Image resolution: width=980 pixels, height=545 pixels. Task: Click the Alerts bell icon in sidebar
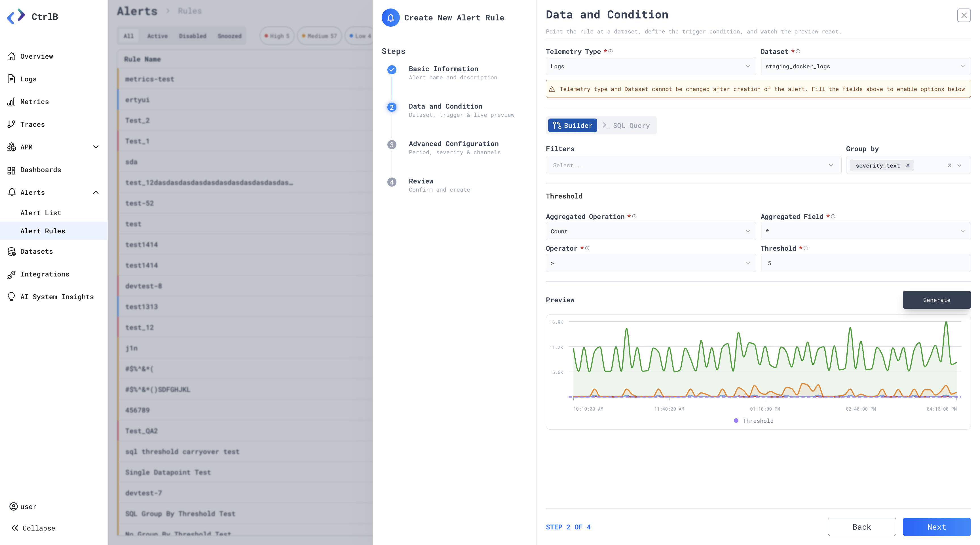pyautogui.click(x=12, y=192)
